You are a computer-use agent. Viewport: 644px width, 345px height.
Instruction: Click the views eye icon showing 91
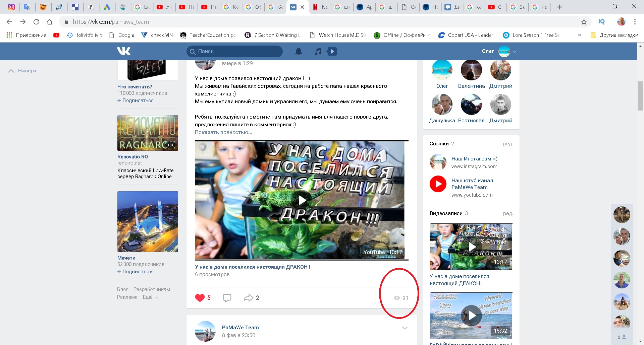(x=397, y=298)
